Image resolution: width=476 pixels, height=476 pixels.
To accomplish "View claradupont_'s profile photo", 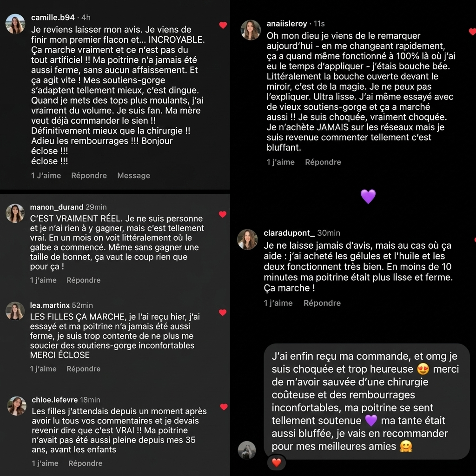I will (x=247, y=239).
